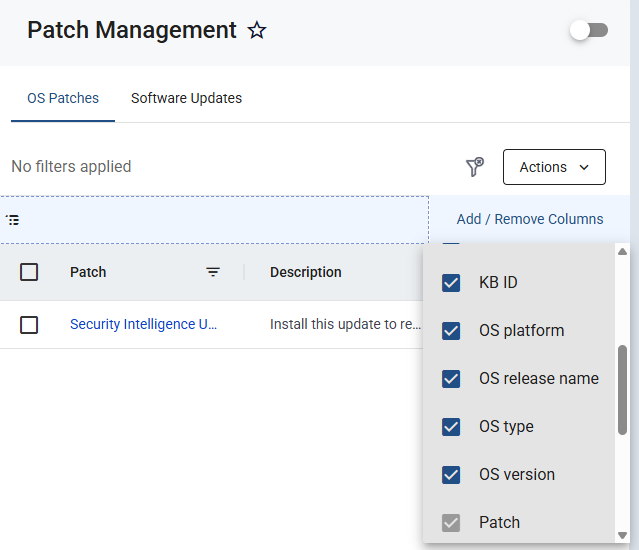Click the 'Install this update to re...' description cell
This screenshot has width=639, height=550.
pyautogui.click(x=345, y=324)
